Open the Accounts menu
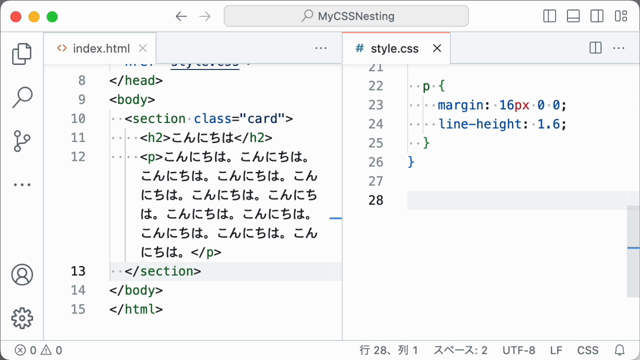 coord(22,275)
